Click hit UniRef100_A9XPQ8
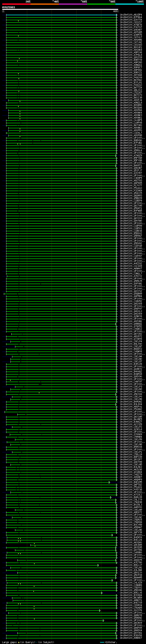This screenshot has width=146, height=644. point(131,135)
